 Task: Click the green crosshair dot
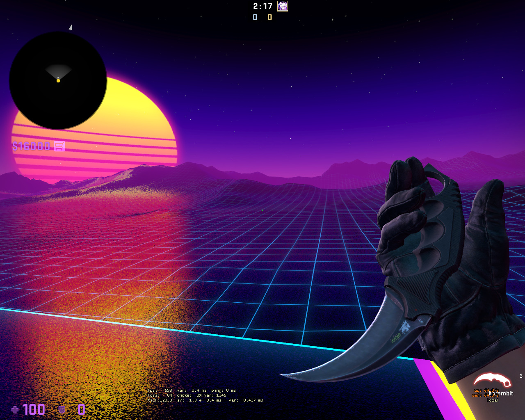pyautogui.click(x=262, y=210)
